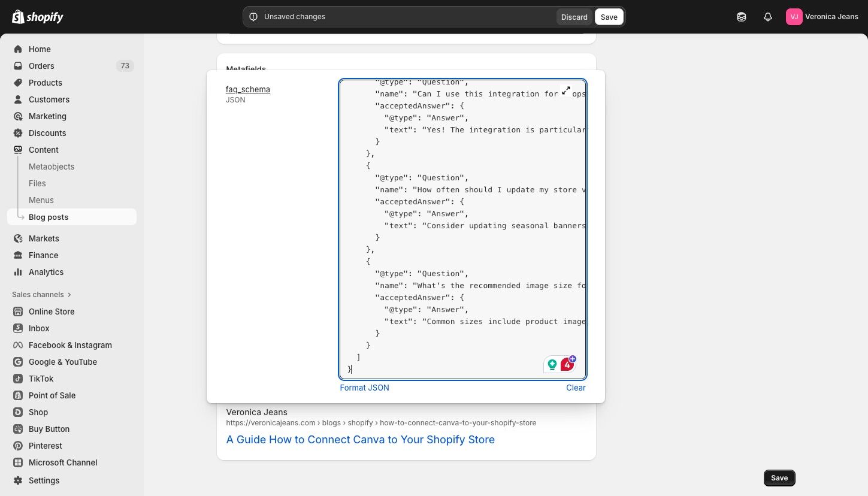Click the Inbox icon in sidebar

(x=18, y=328)
